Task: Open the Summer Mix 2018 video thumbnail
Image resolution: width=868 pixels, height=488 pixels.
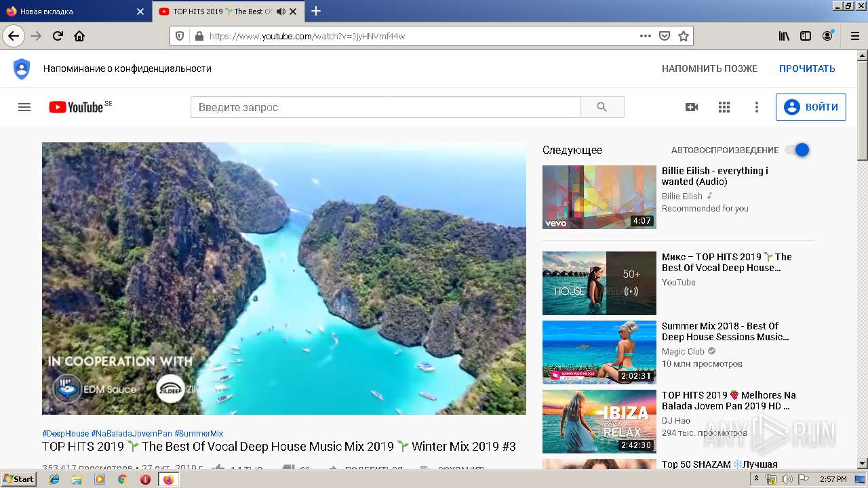Action: click(x=599, y=352)
